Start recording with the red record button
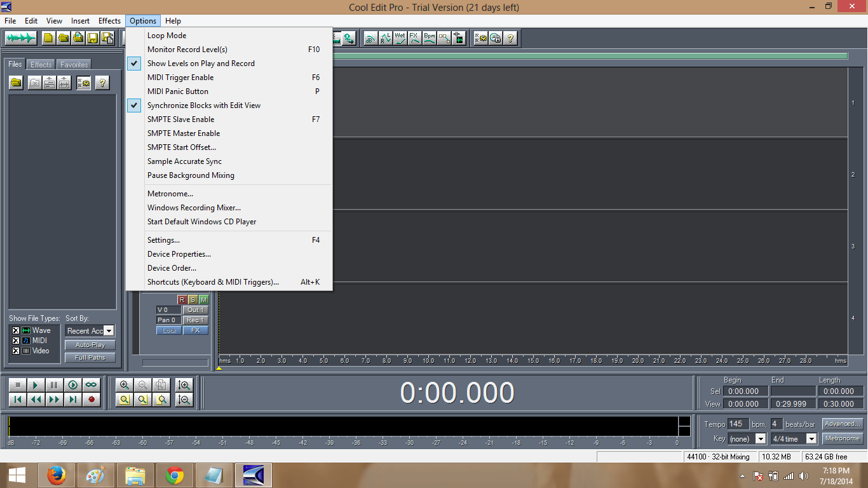This screenshot has height=488, width=868. [x=92, y=400]
